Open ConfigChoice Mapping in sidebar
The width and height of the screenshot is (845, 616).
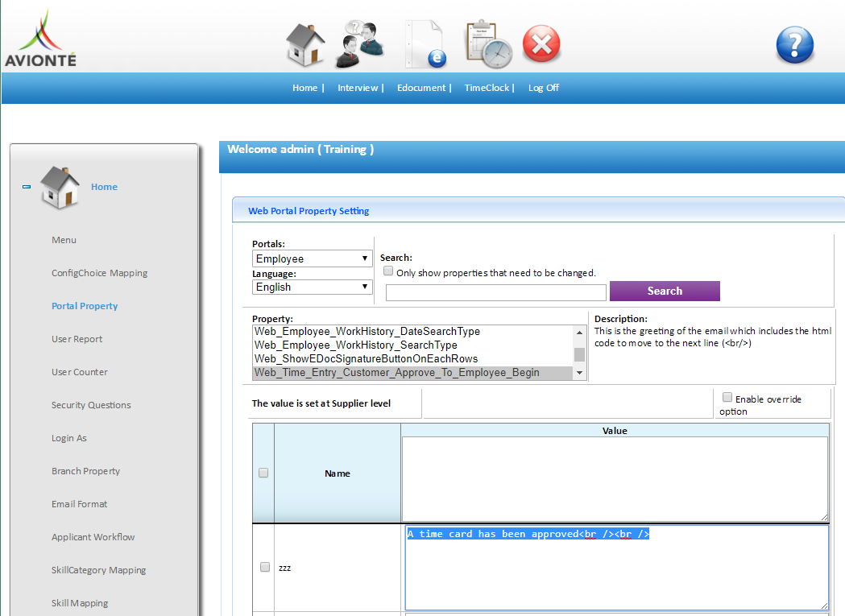pyautogui.click(x=99, y=273)
